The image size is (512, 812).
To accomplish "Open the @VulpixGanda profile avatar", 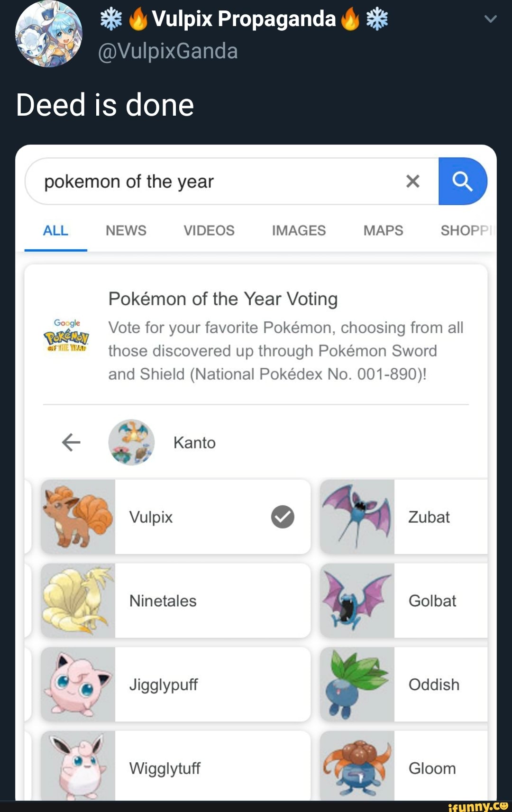I will pos(49,34).
